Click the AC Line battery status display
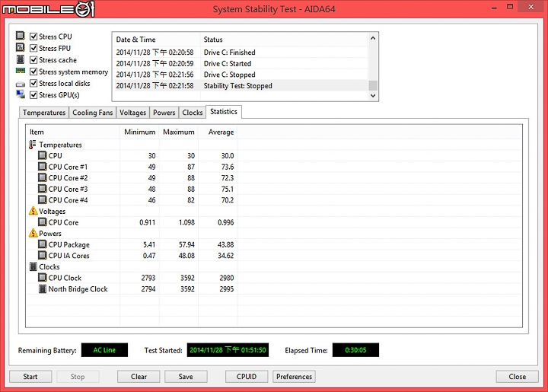Image resolution: width=548 pixels, height=392 pixels. coord(104,350)
